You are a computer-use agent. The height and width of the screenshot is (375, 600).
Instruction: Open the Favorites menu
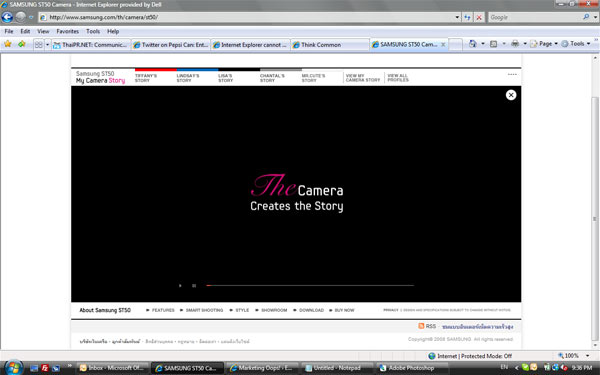point(67,31)
